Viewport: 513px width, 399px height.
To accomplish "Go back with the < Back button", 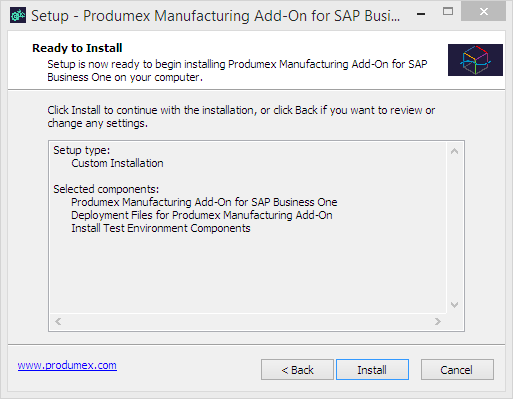I will click(x=297, y=369).
